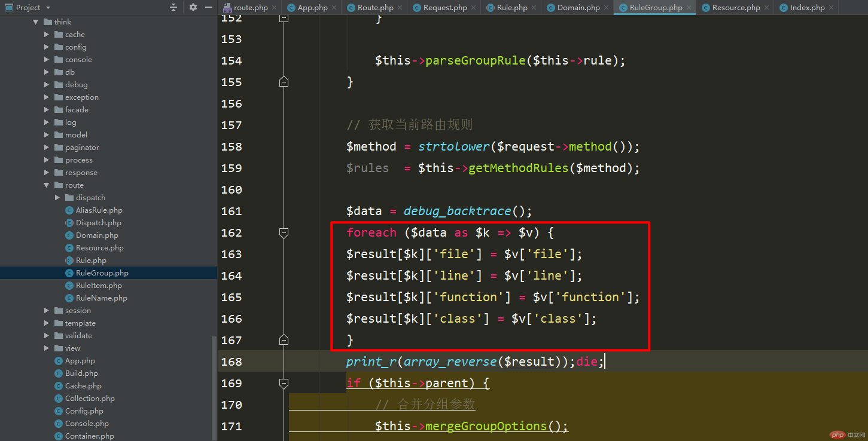Toggle fold marker at line 155
Viewport: 868px width, 441px height.
click(284, 82)
